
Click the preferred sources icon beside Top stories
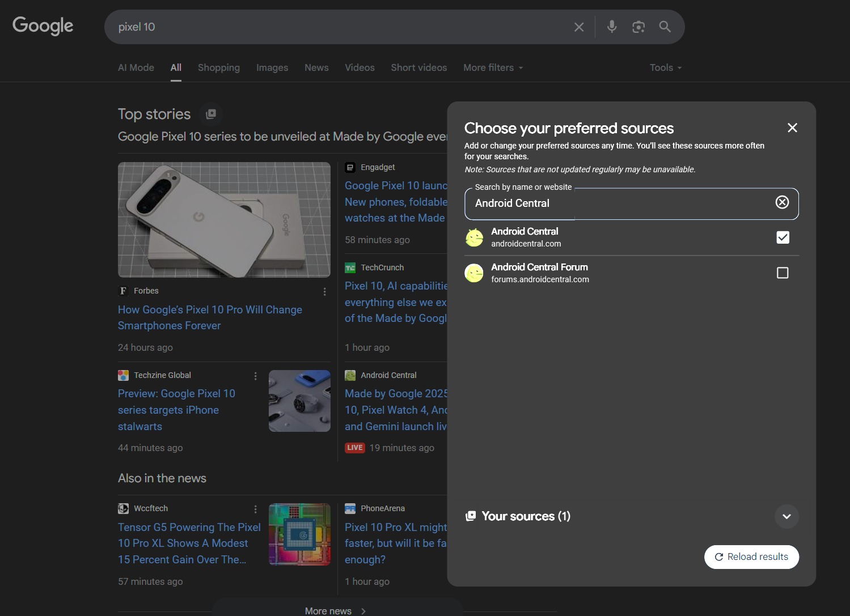pyautogui.click(x=211, y=114)
